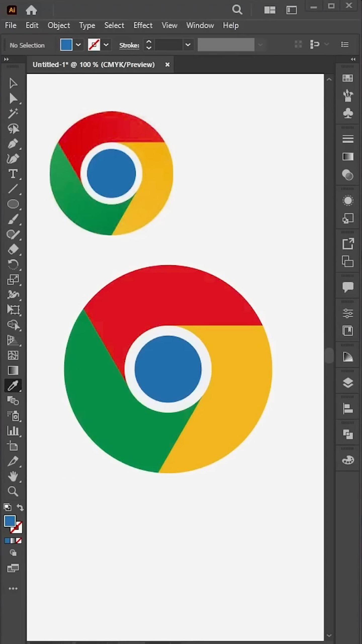362x644 pixels.
Task: Expand the left toolbar double arrows
Action: point(6,59)
